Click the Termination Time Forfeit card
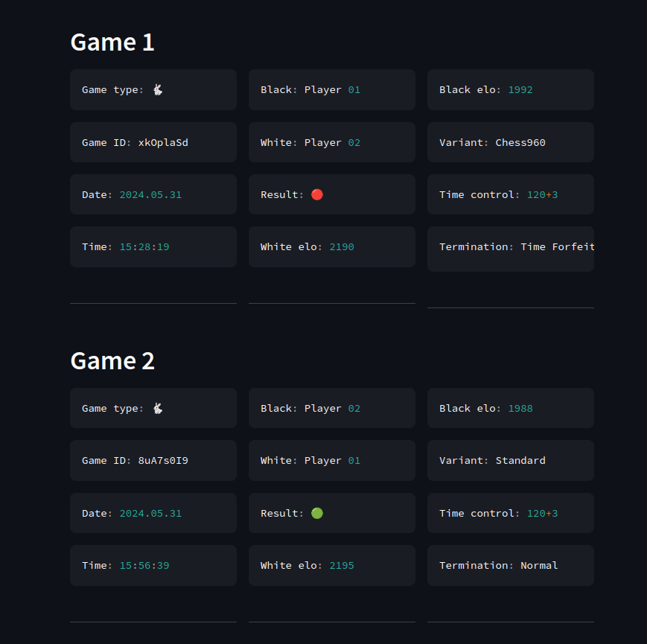647x644 pixels. click(511, 249)
